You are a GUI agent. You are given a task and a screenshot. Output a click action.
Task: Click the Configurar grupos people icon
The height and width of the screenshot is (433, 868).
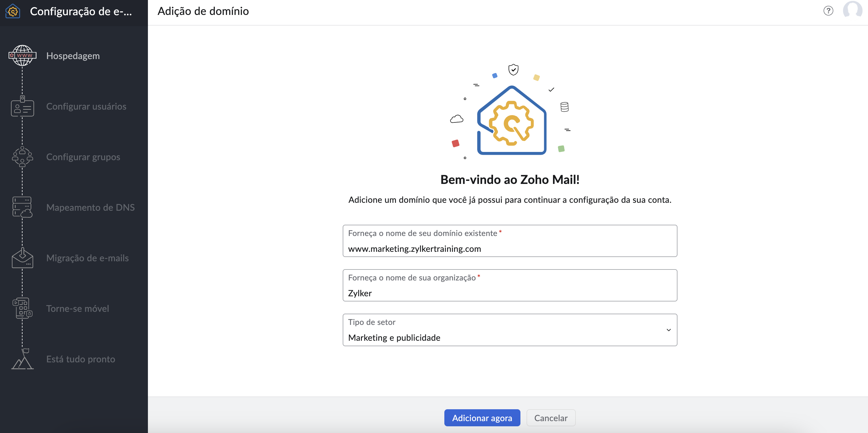[x=22, y=157]
